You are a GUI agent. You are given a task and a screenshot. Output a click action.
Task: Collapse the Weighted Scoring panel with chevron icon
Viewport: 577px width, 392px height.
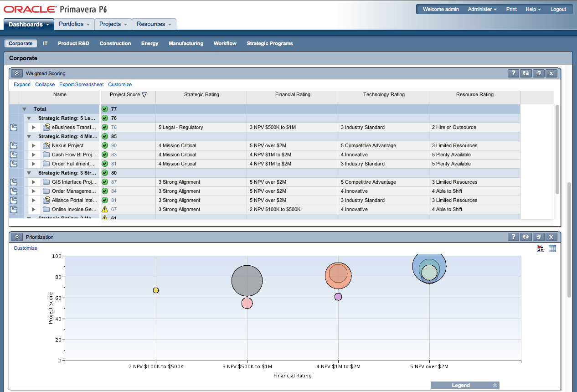click(17, 73)
